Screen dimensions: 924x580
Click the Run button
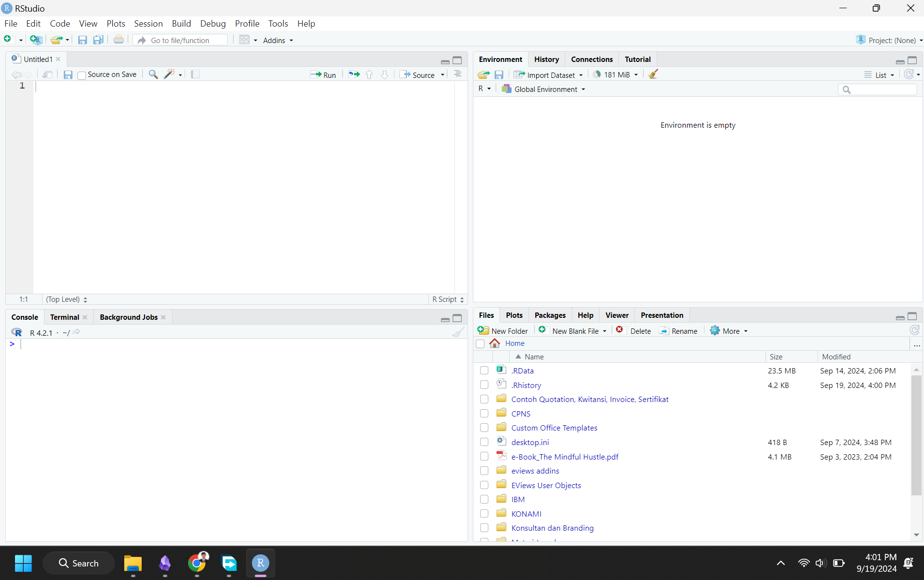(x=323, y=74)
